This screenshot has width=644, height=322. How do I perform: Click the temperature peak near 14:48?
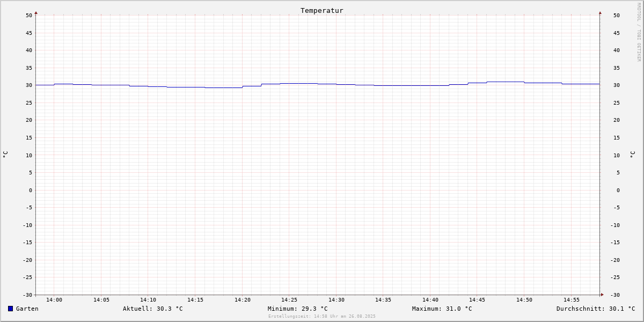(506, 82)
